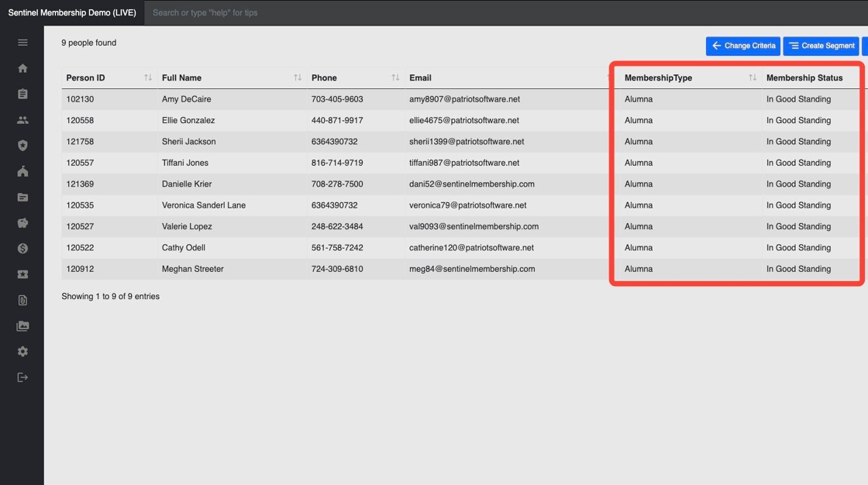Sort by MembershipType column arrows
Image resolution: width=868 pixels, height=485 pixels.
point(753,77)
